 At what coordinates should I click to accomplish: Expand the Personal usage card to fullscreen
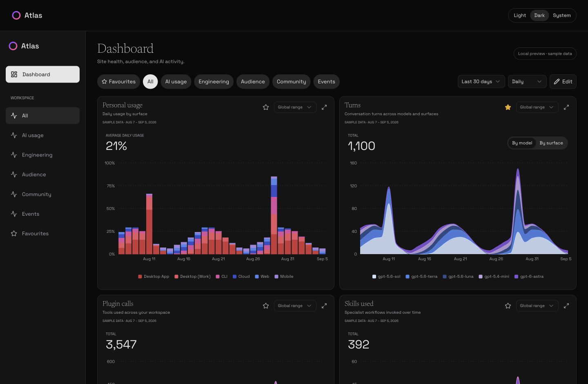[x=324, y=107]
